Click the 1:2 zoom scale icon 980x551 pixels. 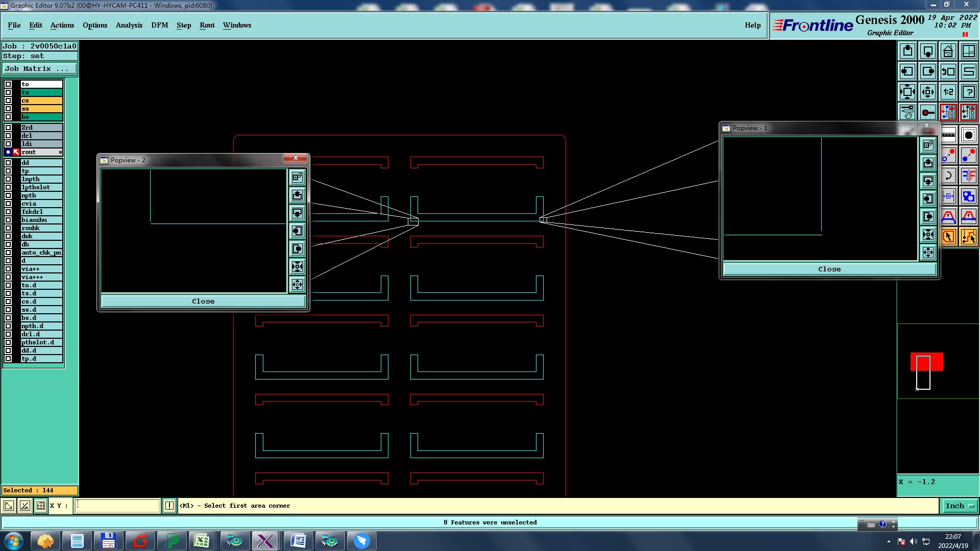[948, 92]
